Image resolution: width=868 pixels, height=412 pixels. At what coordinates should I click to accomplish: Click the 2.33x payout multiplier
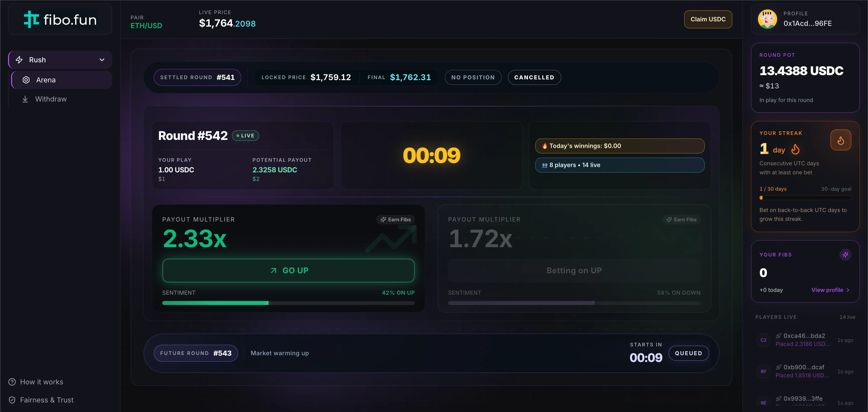tap(194, 238)
